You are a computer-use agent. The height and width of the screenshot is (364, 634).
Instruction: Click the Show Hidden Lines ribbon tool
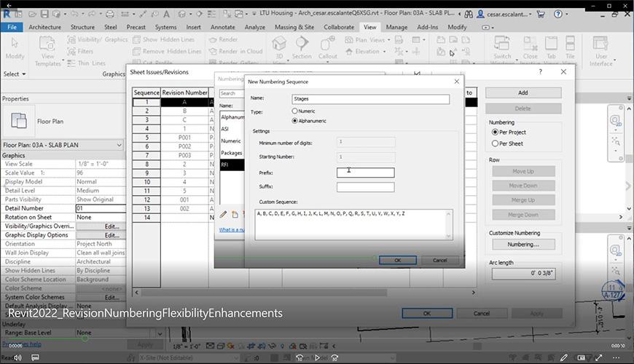[x=164, y=39]
